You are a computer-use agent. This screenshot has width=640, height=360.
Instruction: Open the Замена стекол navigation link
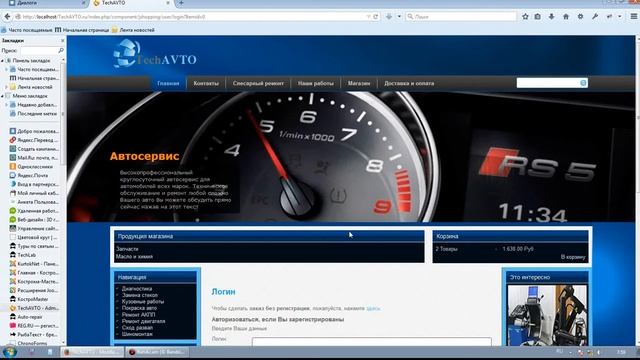point(140,295)
